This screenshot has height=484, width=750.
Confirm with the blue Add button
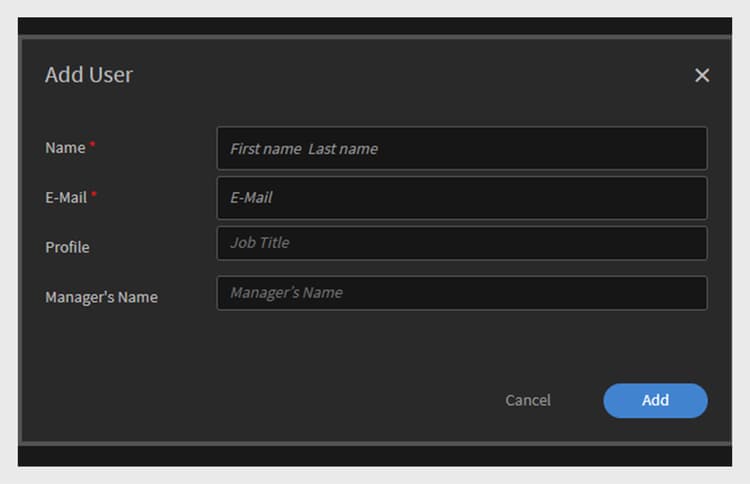pyautogui.click(x=655, y=401)
